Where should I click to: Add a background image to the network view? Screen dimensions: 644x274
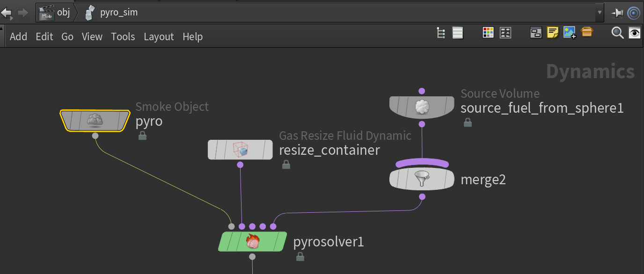coord(570,33)
